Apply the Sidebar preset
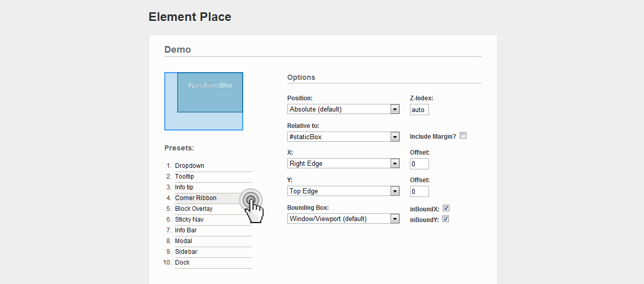The width and height of the screenshot is (644, 284). pyautogui.click(x=186, y=252)
